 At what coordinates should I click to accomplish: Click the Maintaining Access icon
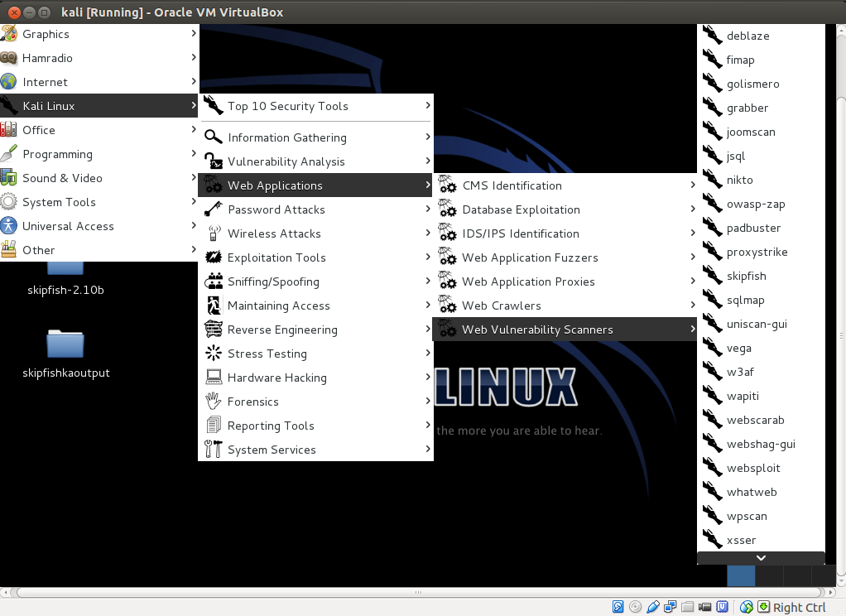click(x=214, y=305)
